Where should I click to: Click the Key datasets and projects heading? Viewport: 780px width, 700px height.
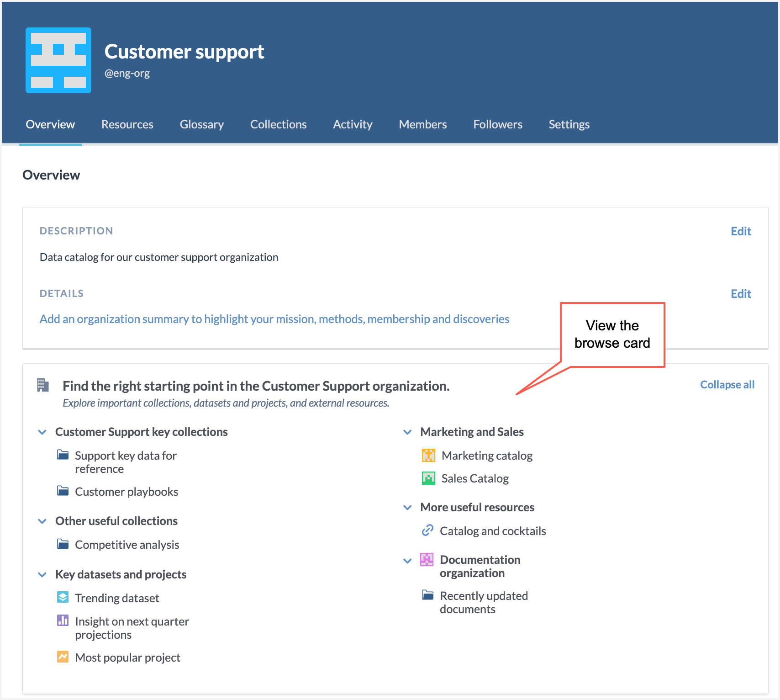click(x=121, y=574)
